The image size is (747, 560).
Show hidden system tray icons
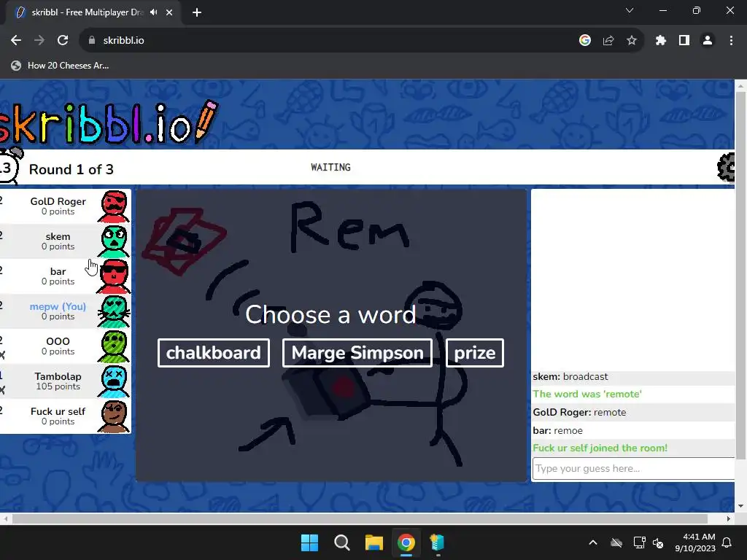593,542
